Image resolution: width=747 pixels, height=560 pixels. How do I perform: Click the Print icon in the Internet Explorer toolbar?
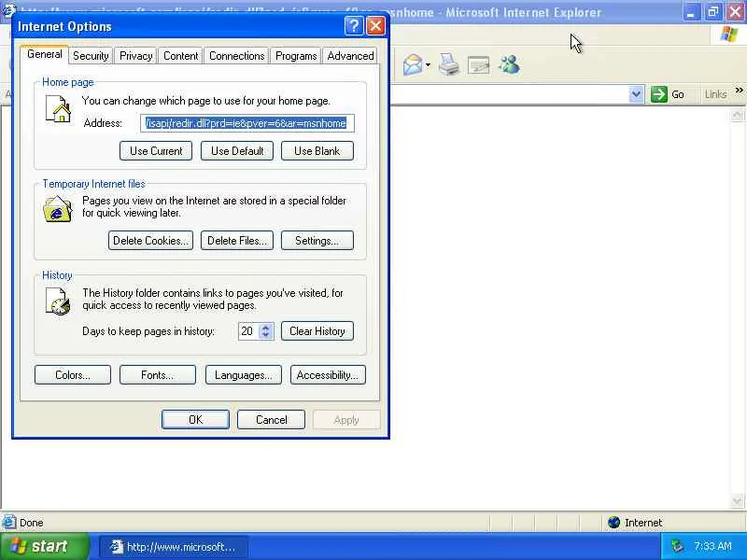449,64
